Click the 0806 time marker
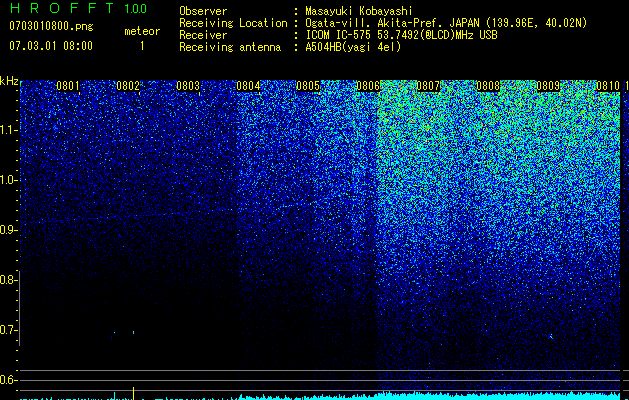The width and height of the screenshot is (629, 400). (368, 86)
